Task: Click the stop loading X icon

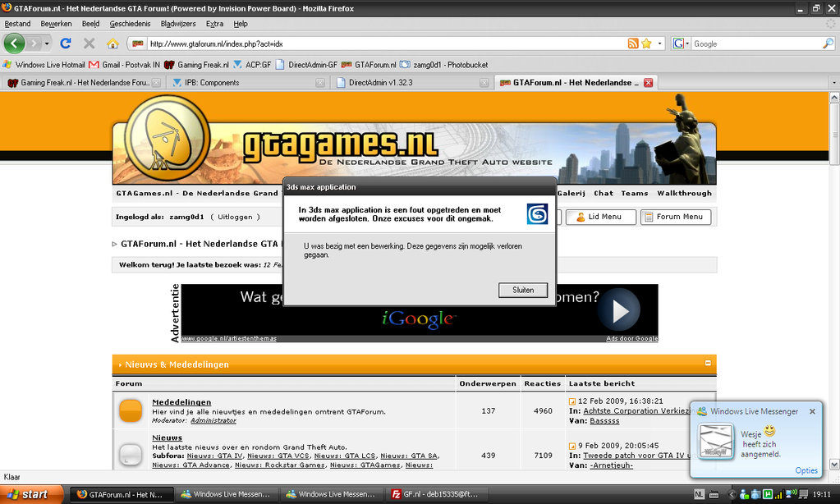Action: pyautogui.click(x=89, y=44)
